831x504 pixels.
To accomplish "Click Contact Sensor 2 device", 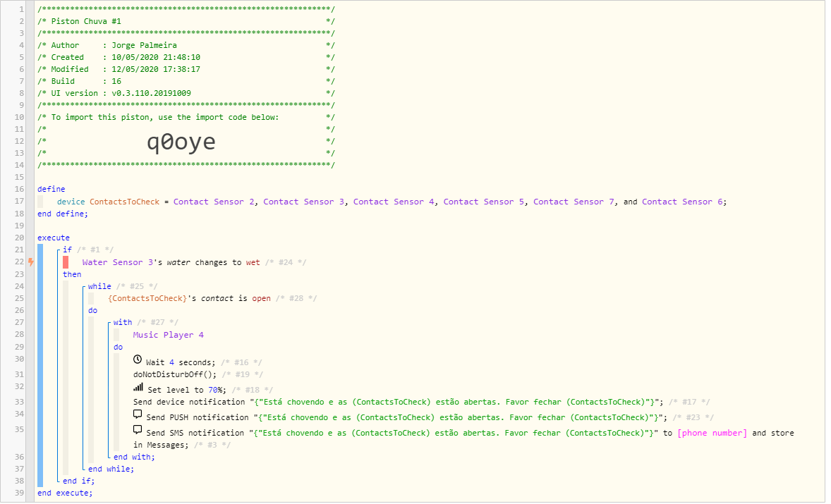I will tap(214, 202).
